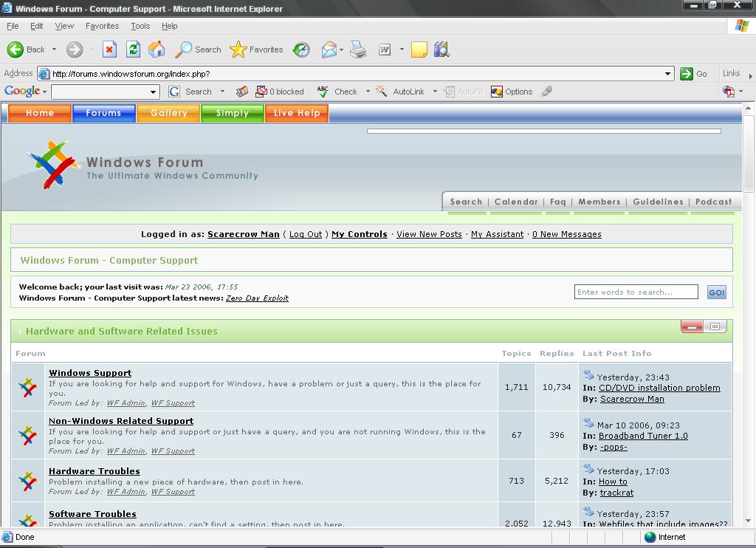Screen dimensions: 756x548
Task: Click the AutoLink wand button
Action: pos(400,92)
